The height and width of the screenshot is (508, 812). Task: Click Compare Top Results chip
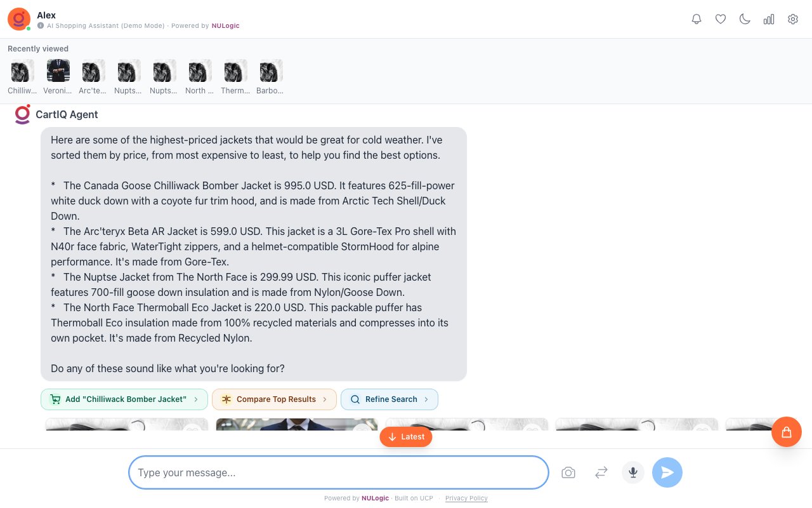[x=274, y=399]
